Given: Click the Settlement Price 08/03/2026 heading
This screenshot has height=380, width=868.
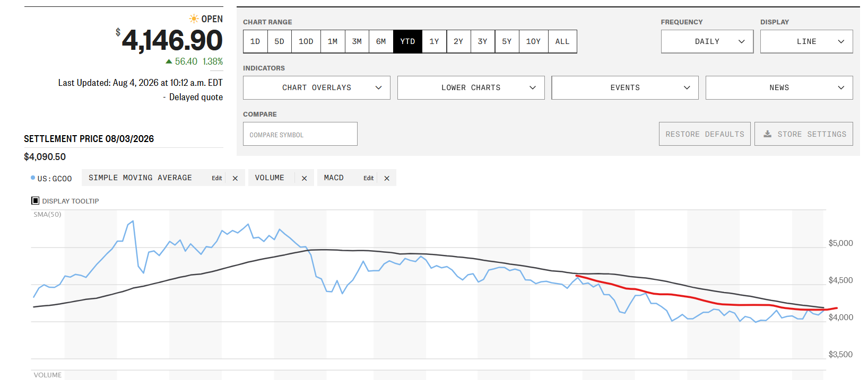Looking at the screenshot, I should click(x=89, y=139).
